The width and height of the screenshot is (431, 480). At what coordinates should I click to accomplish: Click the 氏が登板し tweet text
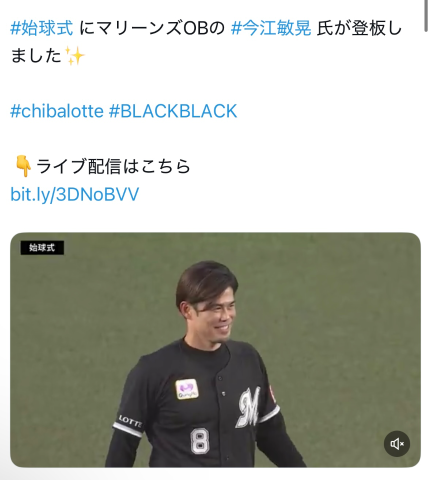(359, 28)
